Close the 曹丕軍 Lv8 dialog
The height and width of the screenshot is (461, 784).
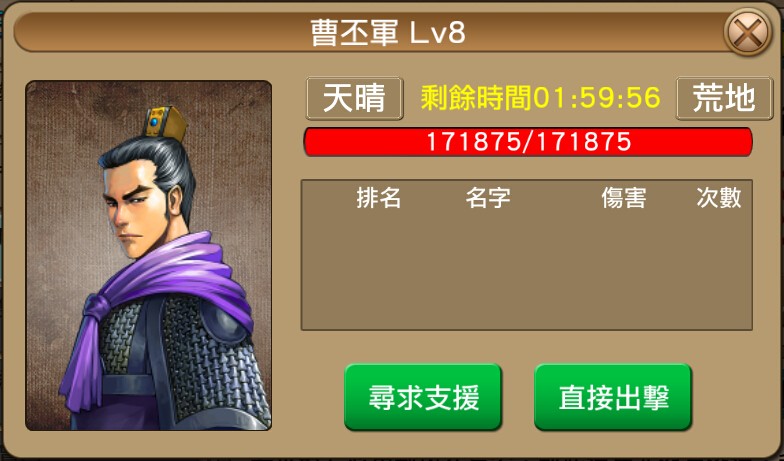pos(748,32)
